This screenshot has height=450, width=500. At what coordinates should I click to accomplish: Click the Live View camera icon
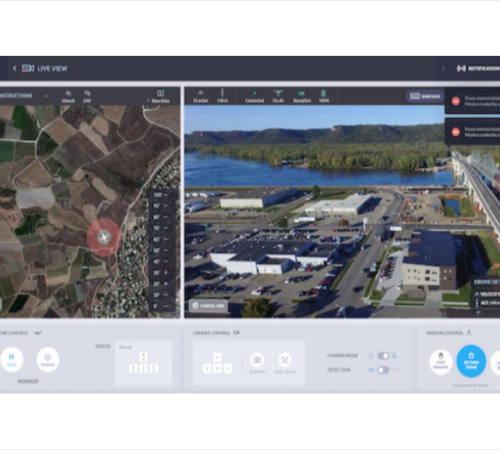(x=28, y=68)
